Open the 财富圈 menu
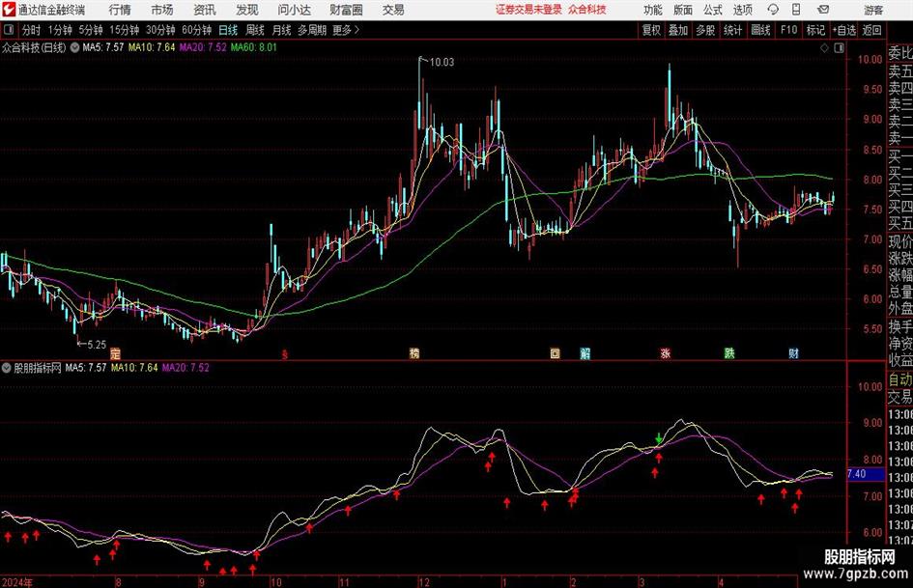Viewport: 913px width, 588px height. (346, 10)
